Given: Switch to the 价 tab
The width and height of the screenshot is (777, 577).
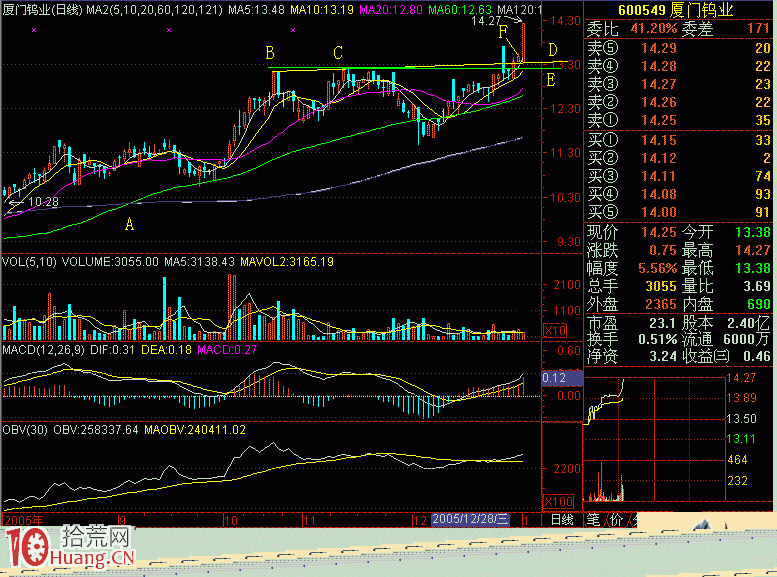Looking at the screenshot, I should 618,520.
